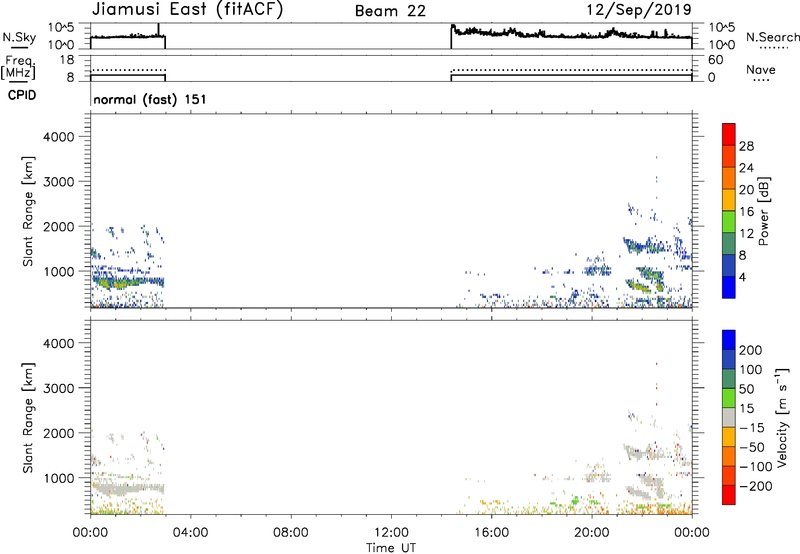
Task: Click the velocity panel 'Slant Range [km]' label
Action: pos(28,418)
